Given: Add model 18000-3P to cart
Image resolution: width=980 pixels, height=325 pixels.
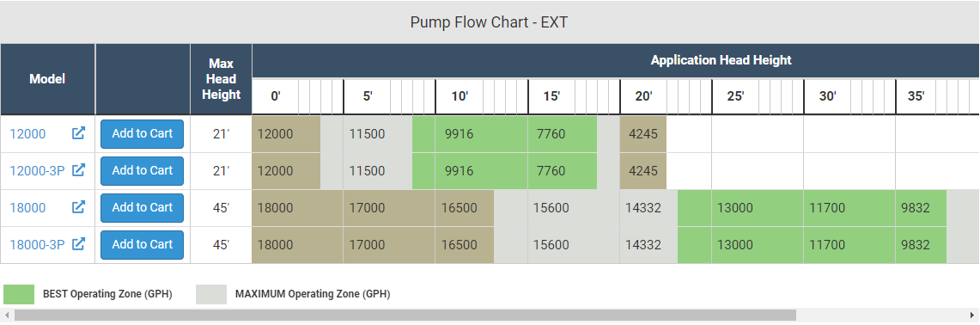Looking at the screenshot, I should pyautogui.click(x=142, y=245).
